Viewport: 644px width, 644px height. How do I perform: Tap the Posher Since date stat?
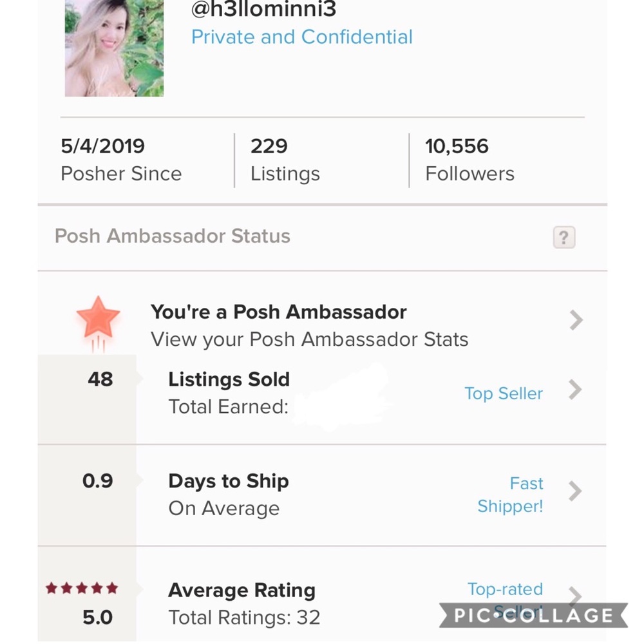[121, 160]
